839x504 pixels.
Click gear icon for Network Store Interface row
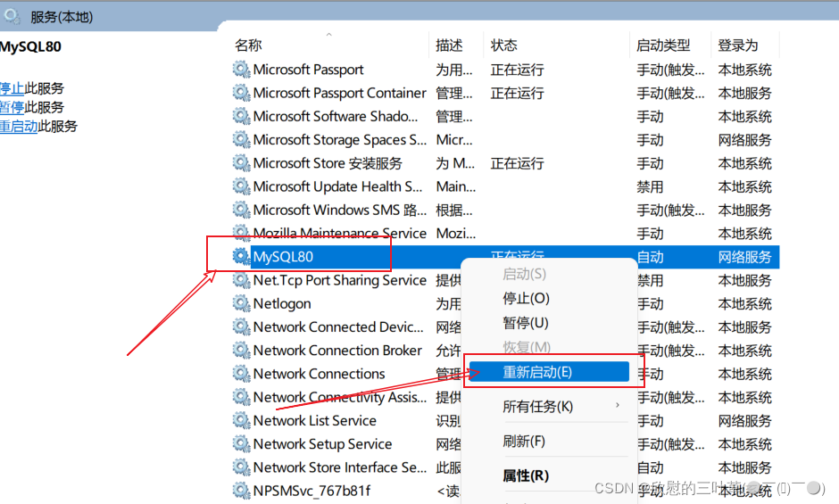point(241,467)
